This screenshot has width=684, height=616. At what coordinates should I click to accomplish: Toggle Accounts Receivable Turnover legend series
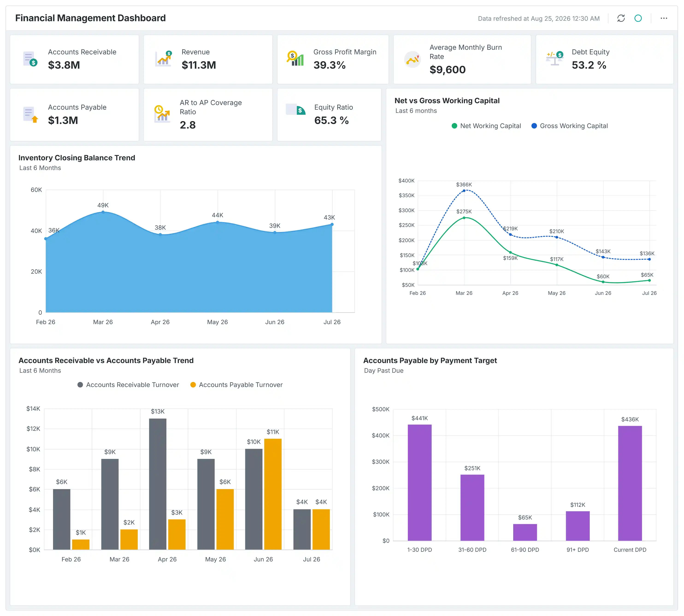[128, 385]
